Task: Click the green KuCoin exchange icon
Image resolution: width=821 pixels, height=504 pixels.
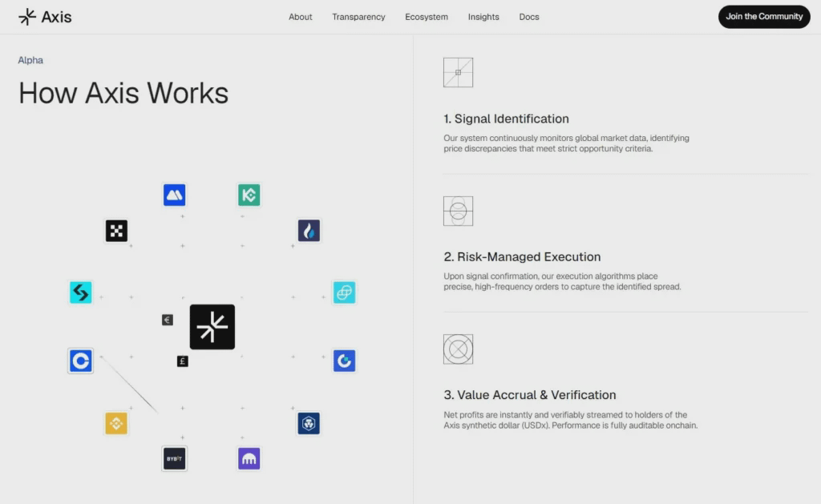Action: point(249,195)
